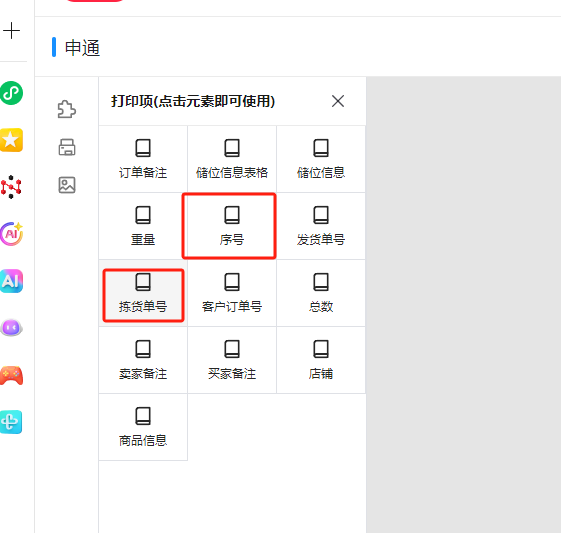Add the 序号 print item
Screen dimensions: 561x533
pyautogui.click(x=229, y=226)
